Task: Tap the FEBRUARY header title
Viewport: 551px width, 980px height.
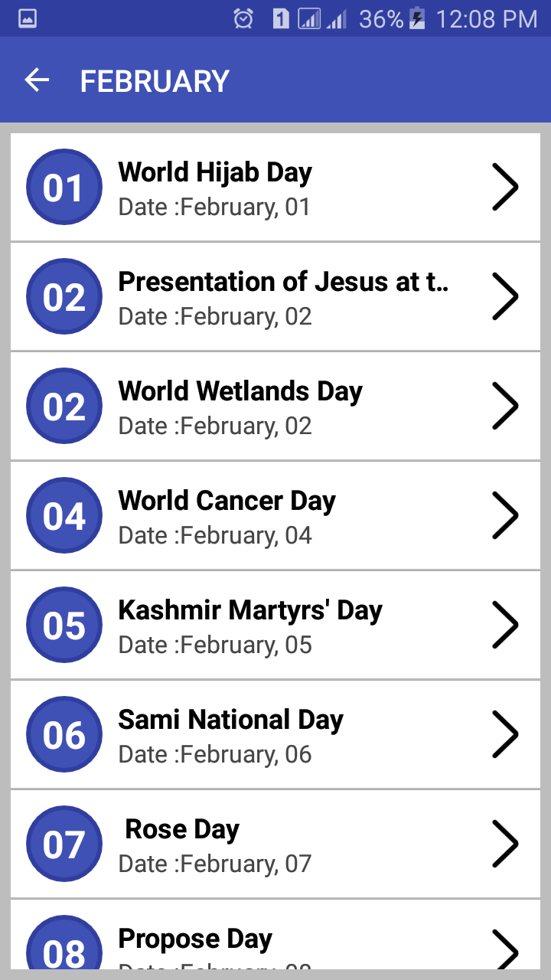Action: 155,81
